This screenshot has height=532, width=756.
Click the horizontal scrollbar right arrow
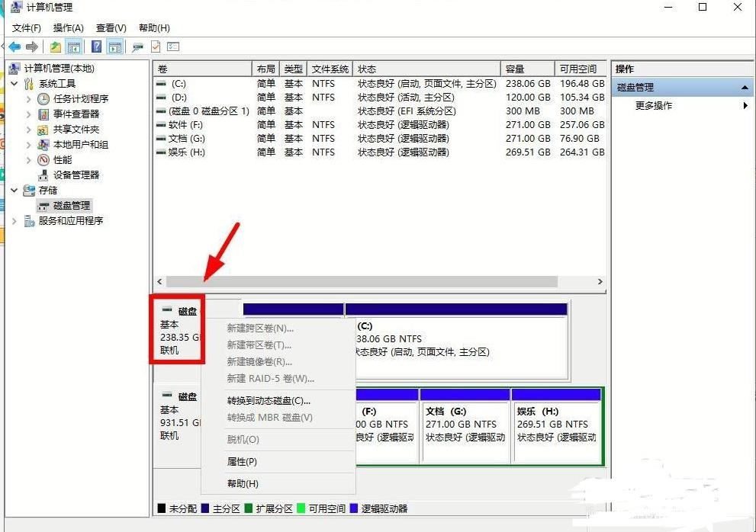point(600,281)
